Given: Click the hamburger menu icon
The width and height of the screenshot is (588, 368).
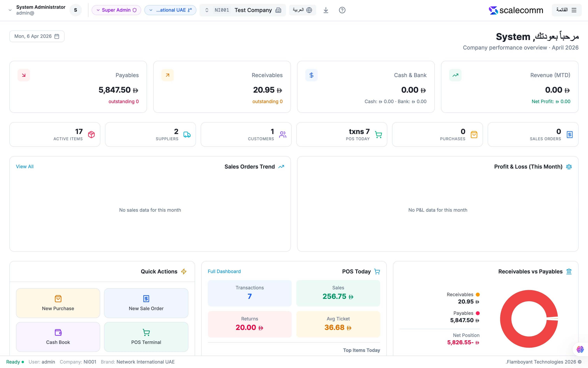Looking at the screenshot, I should tap(574, 10).
